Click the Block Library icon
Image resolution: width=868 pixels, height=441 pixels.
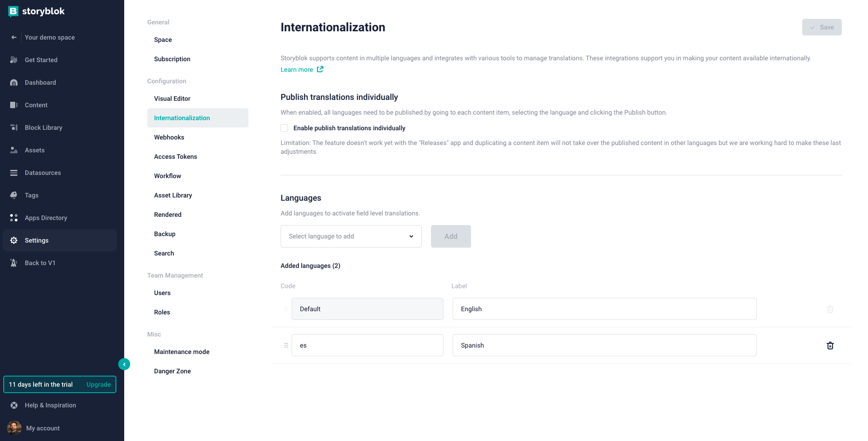[x=14, y=128]
